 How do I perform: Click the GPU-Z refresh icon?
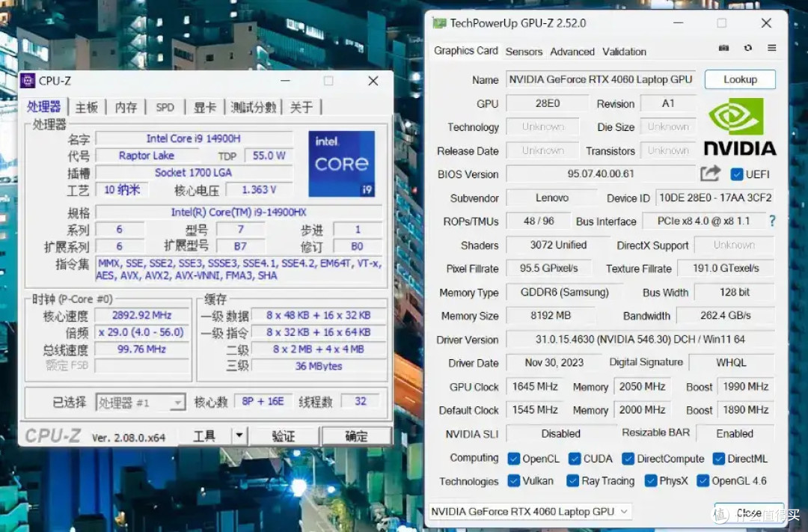click(x=747, y=48)
